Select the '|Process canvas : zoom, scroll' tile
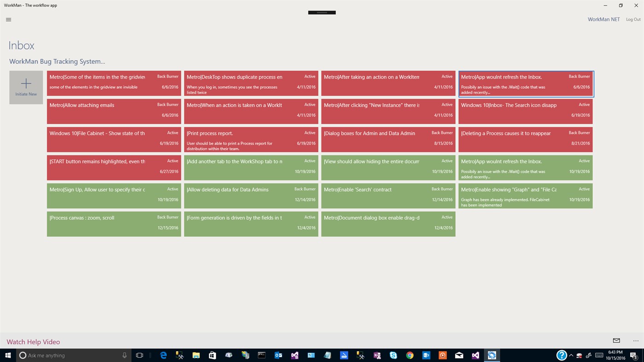 114,224
